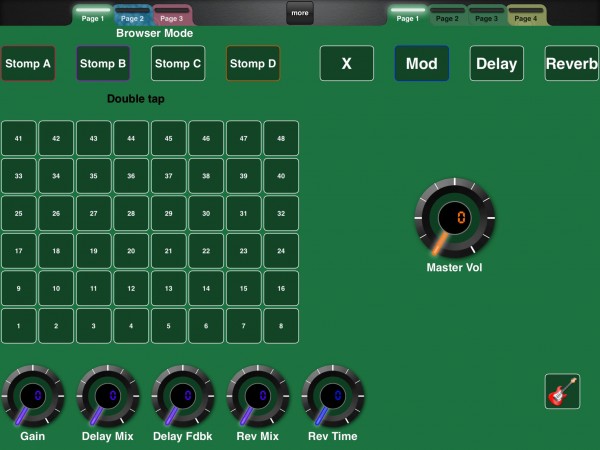
Task: Toggle the Stomp D effect
Action: click(253, 63)
